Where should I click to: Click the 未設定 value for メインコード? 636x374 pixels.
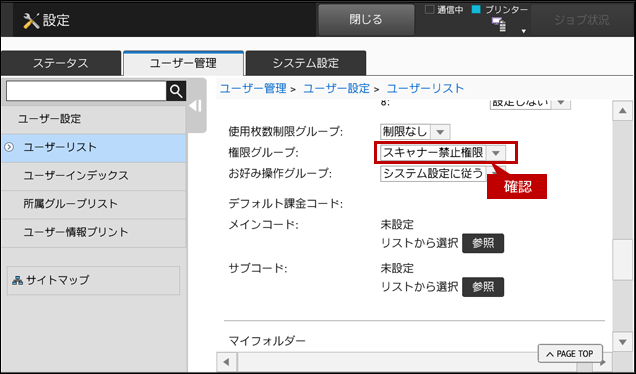click(397, 224)
